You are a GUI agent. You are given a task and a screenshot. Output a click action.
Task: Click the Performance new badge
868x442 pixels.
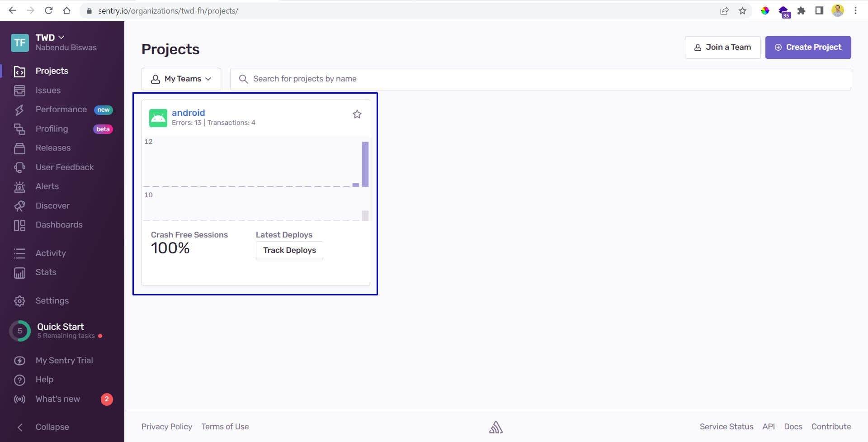click(104, 110)
